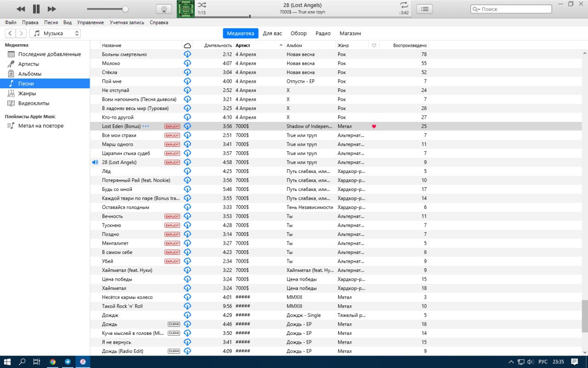Toggle repeat mode
The image size is (588, 368).
click(404, 5)
